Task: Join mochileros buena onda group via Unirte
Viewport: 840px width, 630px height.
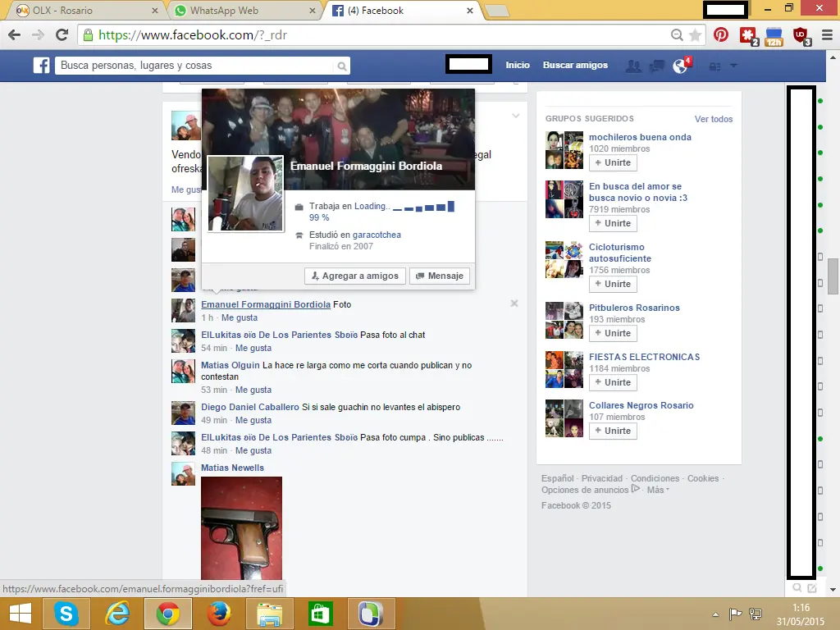Action: pos(613,163)
